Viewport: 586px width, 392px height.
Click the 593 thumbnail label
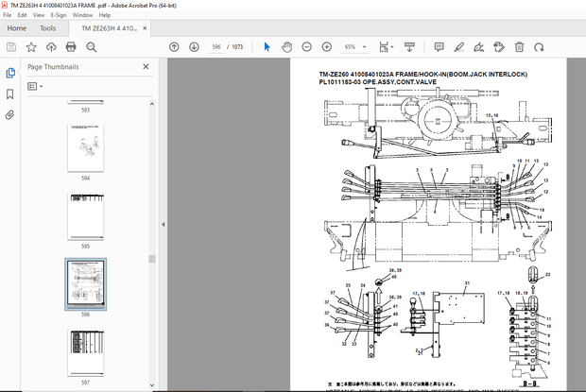(86, 111)
